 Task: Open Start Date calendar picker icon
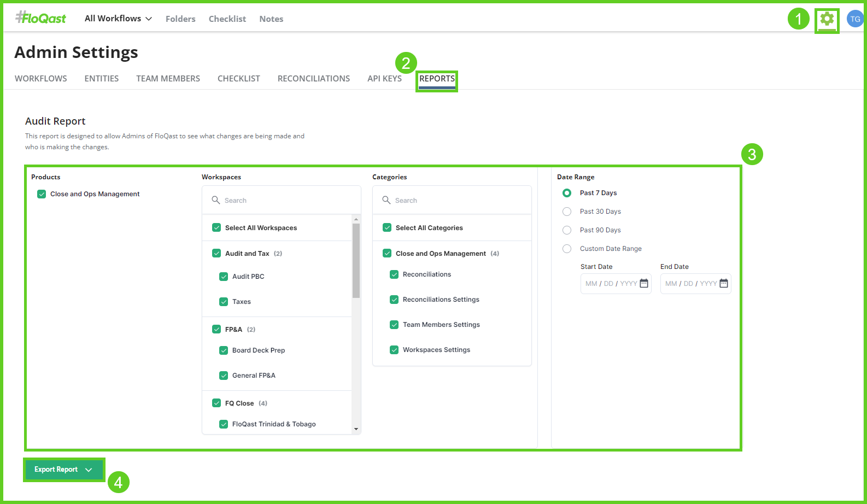(644, 283)
